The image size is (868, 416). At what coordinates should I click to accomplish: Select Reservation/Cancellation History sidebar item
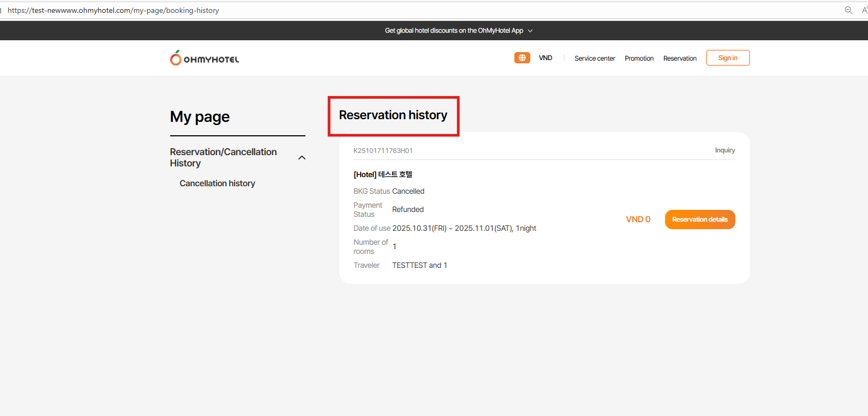coord(223,157)
